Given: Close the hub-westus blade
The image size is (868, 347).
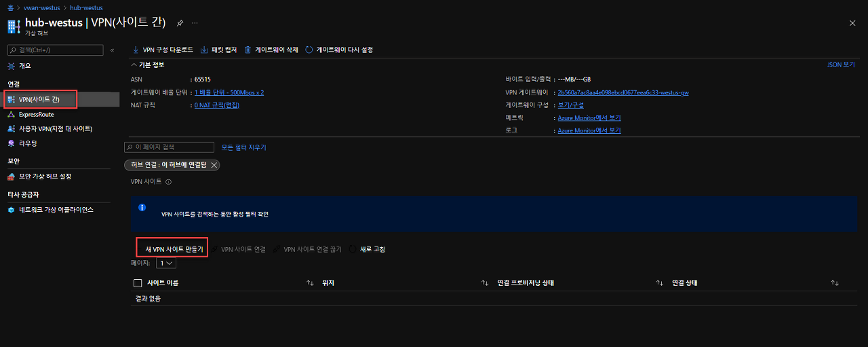Looking at the screenshot, I should tap(852, 23).
